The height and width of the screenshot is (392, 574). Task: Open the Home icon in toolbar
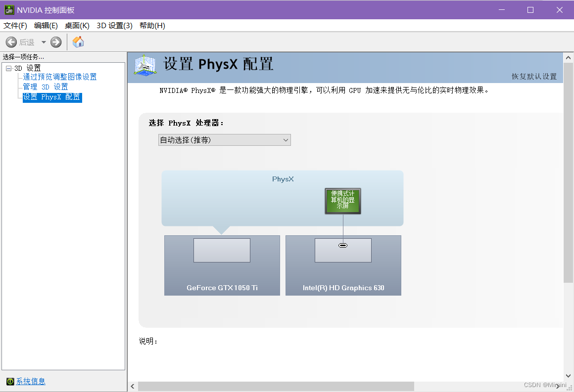point(78,42)
